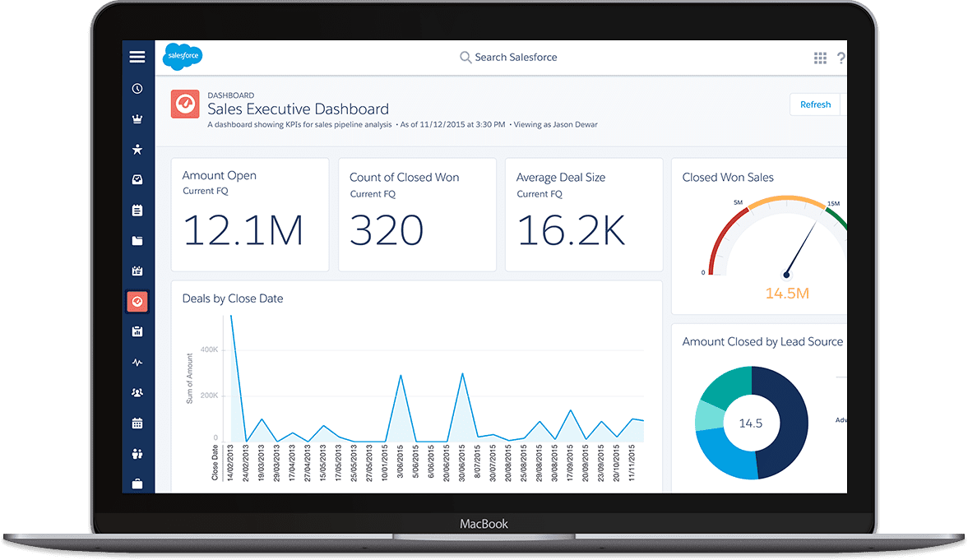Open the recent items clock icon
This screenshot has width=968, height=560.
pos(137,88)
